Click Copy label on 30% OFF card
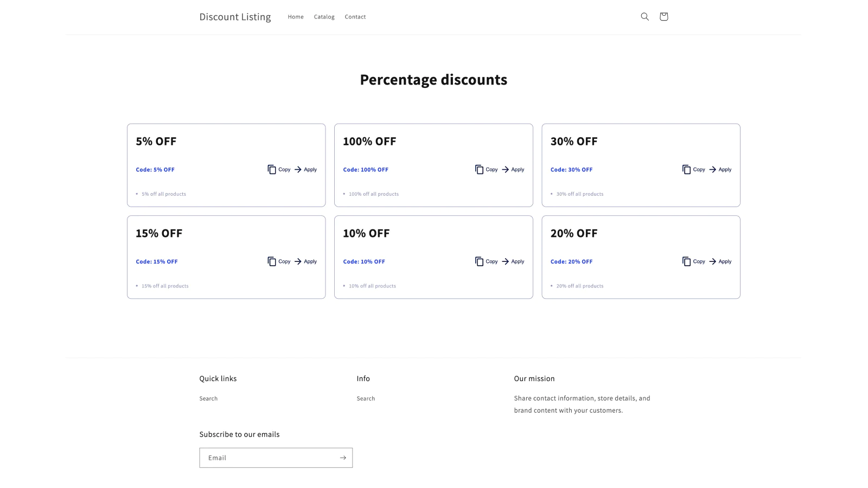The width and height of the screenshot is (868, 488). pyautogui.click(x=699, y=170)
